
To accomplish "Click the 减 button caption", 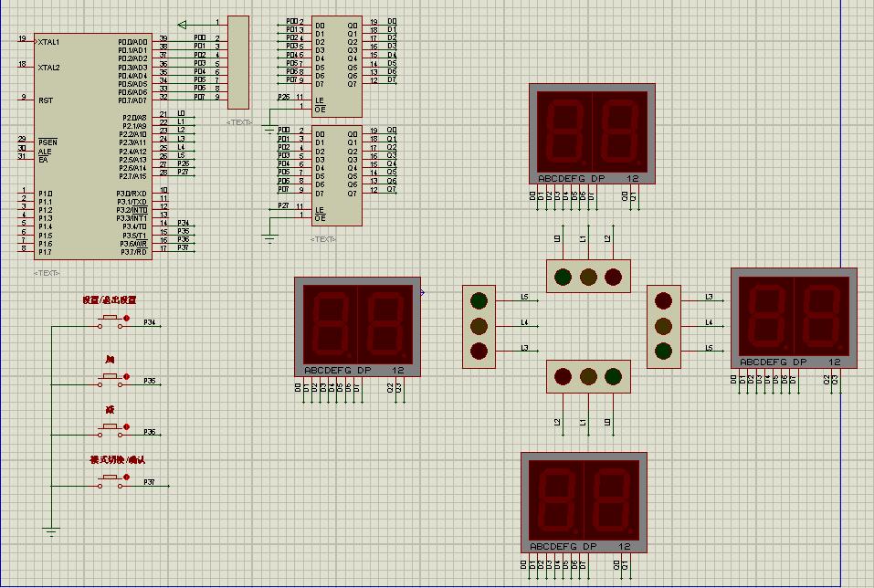I will coord(110,410).
